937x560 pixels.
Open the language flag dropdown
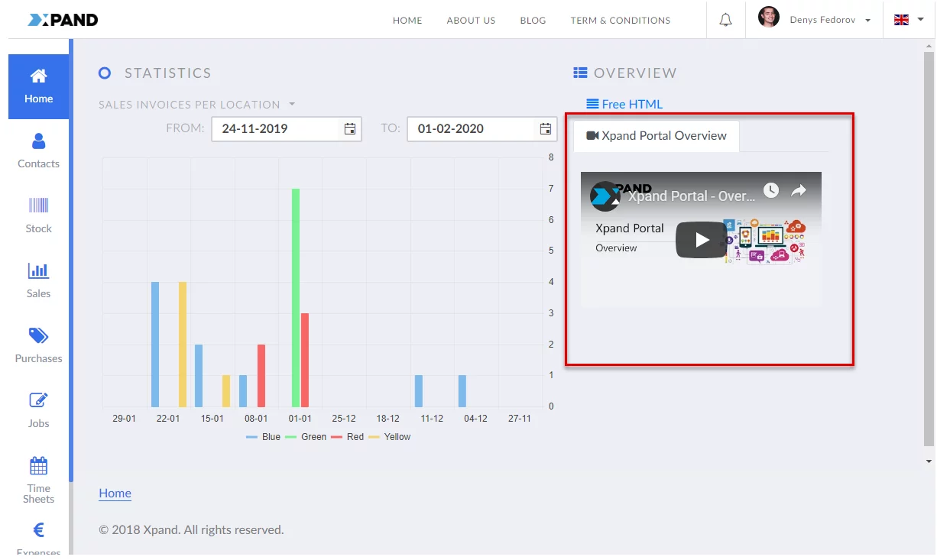tap(909, 20)
